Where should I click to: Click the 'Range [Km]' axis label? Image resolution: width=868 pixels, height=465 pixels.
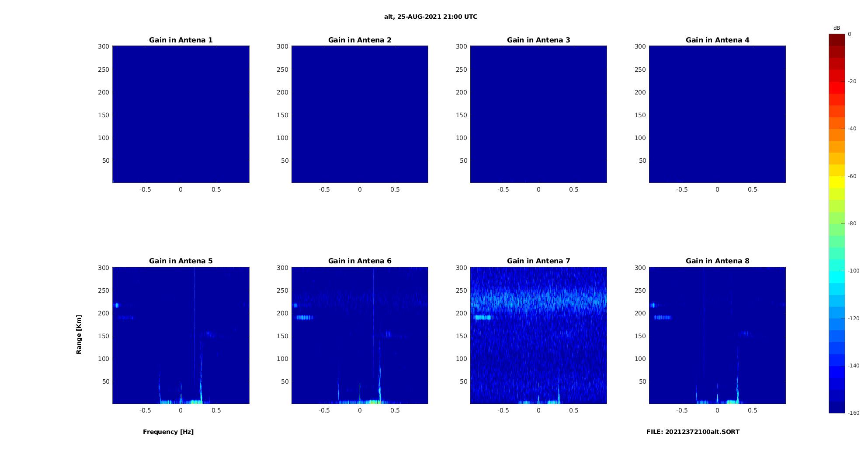point(79,335)
